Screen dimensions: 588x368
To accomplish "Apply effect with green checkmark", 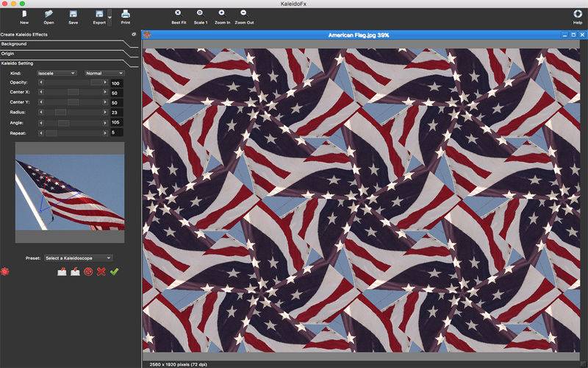I will pyautogui.click(x=115, y=271).
